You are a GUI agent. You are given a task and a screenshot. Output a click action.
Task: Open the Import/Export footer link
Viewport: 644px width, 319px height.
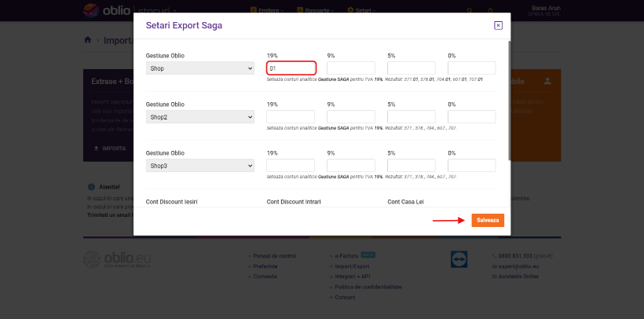[x=352, y=266]
